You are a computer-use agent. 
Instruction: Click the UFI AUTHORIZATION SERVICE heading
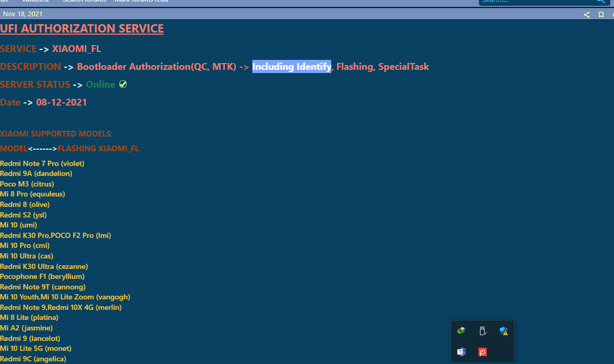82,28
